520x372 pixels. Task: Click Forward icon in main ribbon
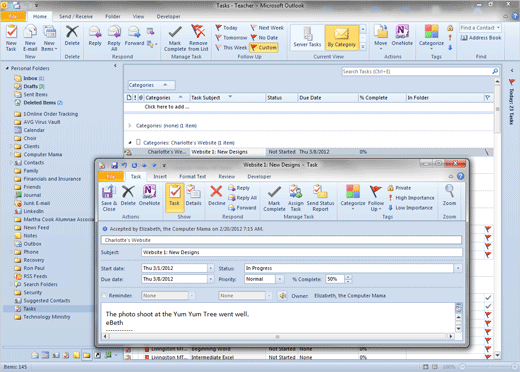(134, 36)
